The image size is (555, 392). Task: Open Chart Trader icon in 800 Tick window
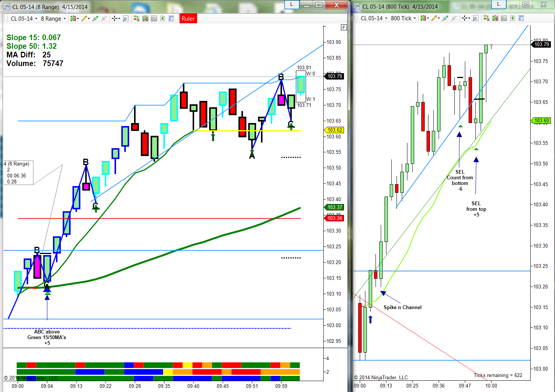(x=486, y=18)
